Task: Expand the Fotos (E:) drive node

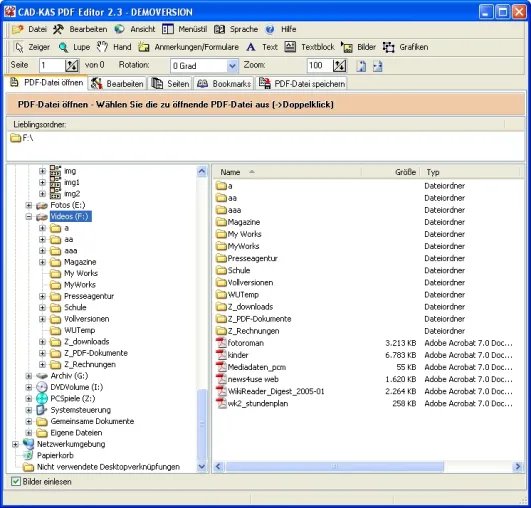Action: pos(29,205)
